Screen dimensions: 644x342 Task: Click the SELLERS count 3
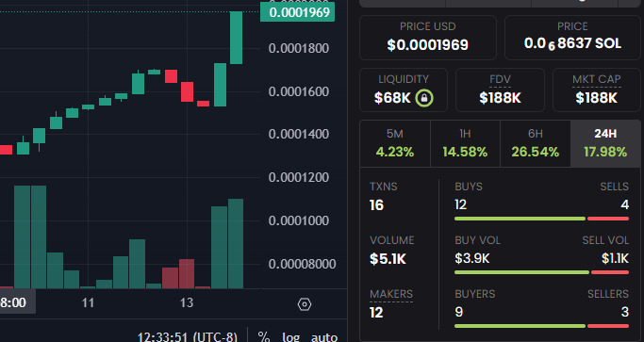point(625,312)
